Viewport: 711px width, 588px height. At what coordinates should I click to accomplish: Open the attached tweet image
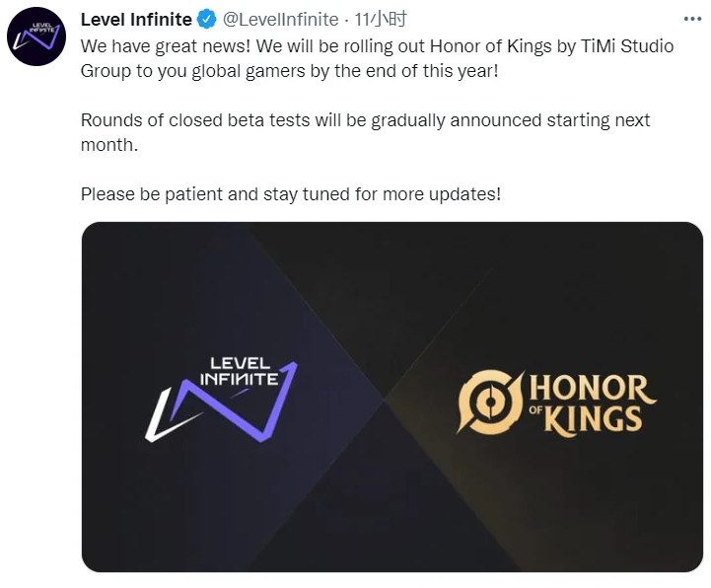tap(391, 396)
